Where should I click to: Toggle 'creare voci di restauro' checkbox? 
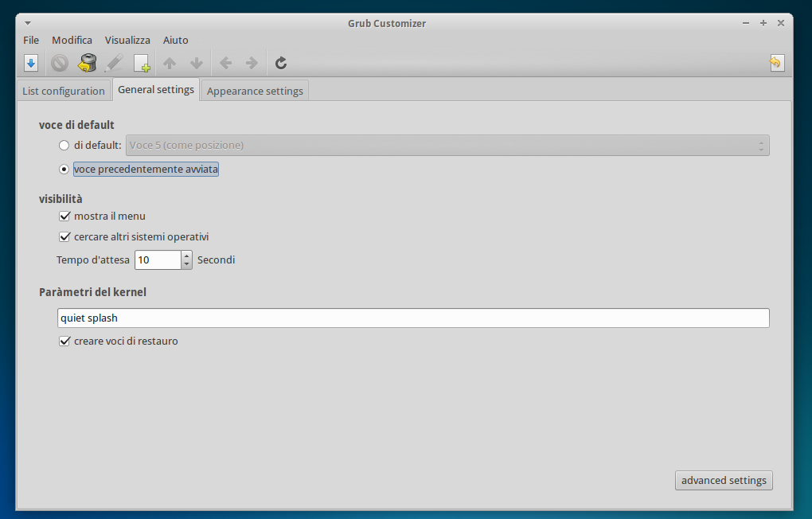tap(64, 341)
